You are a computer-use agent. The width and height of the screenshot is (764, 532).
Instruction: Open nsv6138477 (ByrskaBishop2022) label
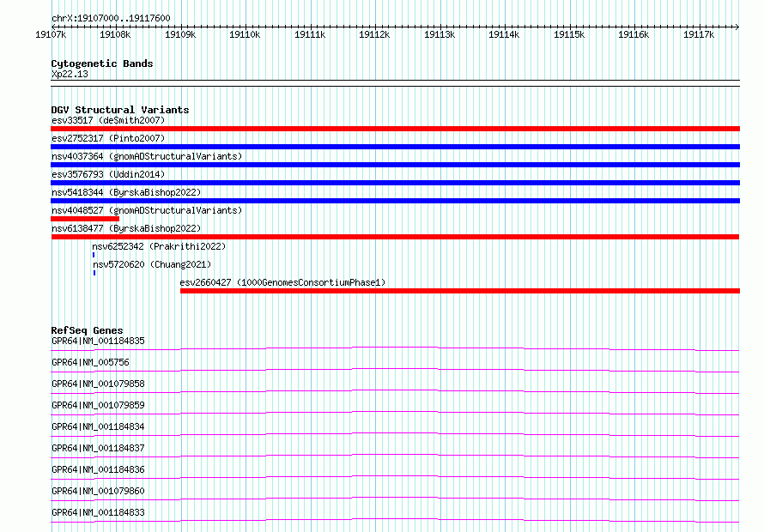click(x=126, y=228)
